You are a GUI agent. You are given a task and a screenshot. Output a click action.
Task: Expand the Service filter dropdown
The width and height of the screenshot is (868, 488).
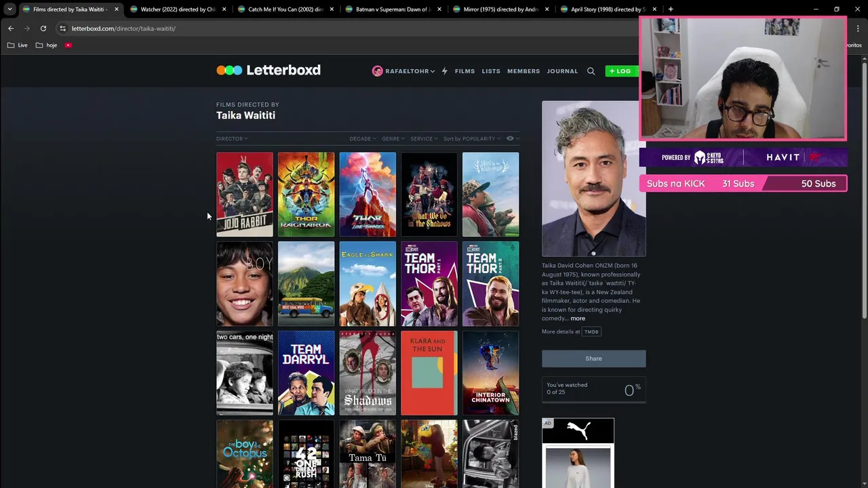(424, 139)
